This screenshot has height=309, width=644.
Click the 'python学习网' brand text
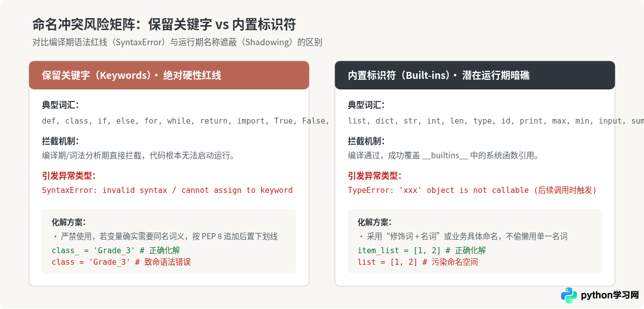click(x=610, y=295)
